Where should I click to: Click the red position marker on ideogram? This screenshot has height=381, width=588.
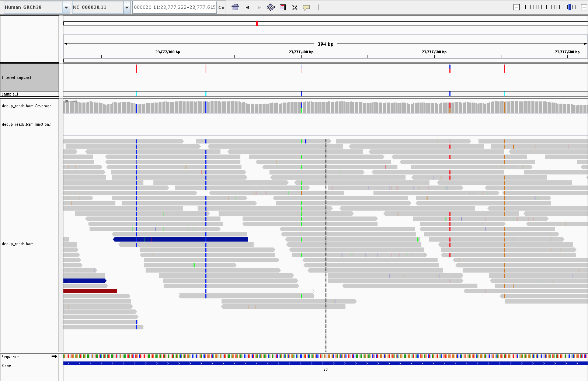[257, 24]
